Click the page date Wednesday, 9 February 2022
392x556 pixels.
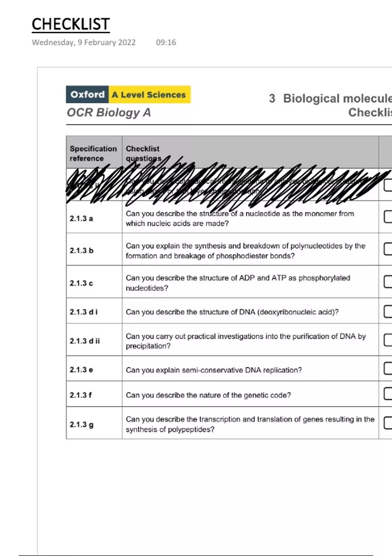84,43
